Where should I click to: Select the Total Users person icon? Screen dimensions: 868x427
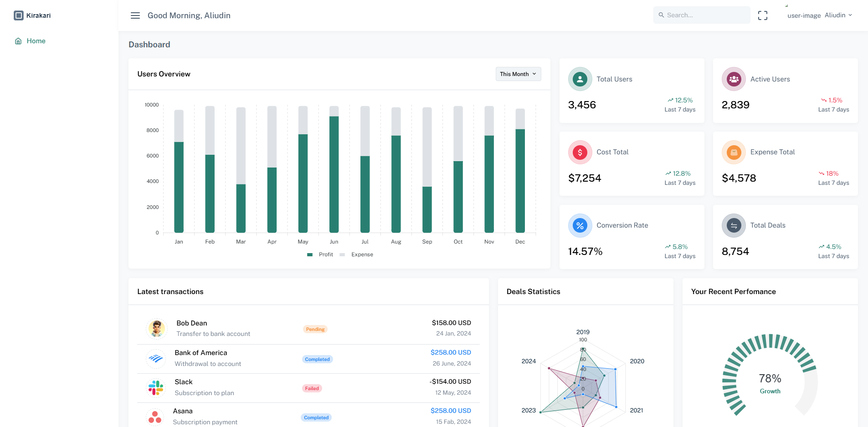pos(580,79)
